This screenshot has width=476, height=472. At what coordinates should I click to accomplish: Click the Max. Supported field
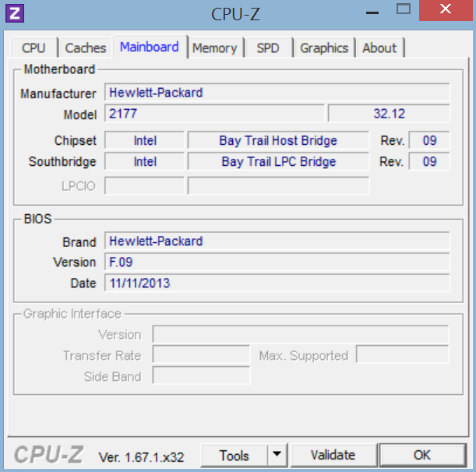click(402, 354)
